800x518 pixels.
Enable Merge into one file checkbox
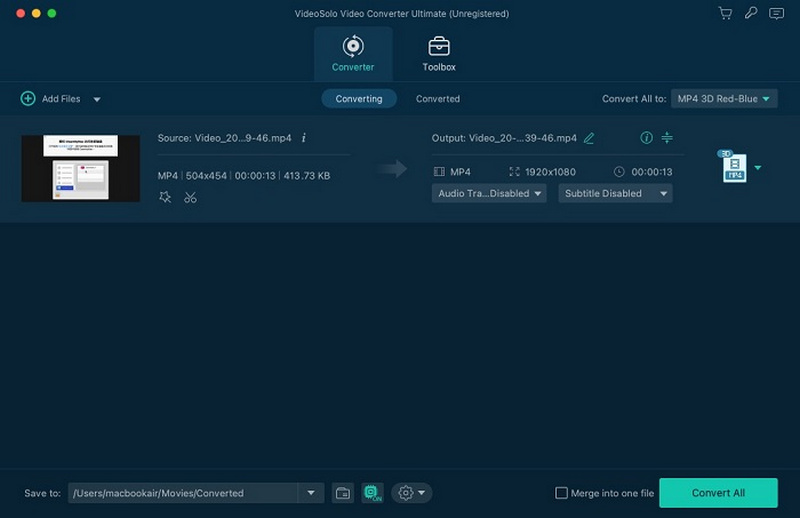561,493
